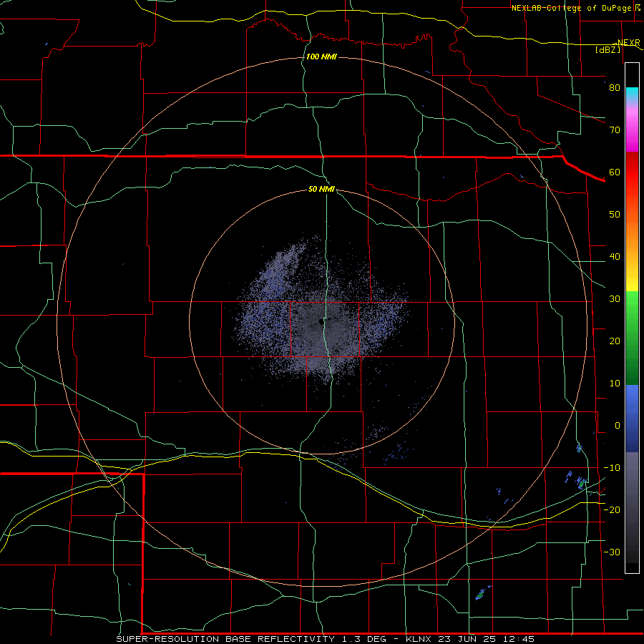Click the green segment of the color bar

tap(632, 338)
